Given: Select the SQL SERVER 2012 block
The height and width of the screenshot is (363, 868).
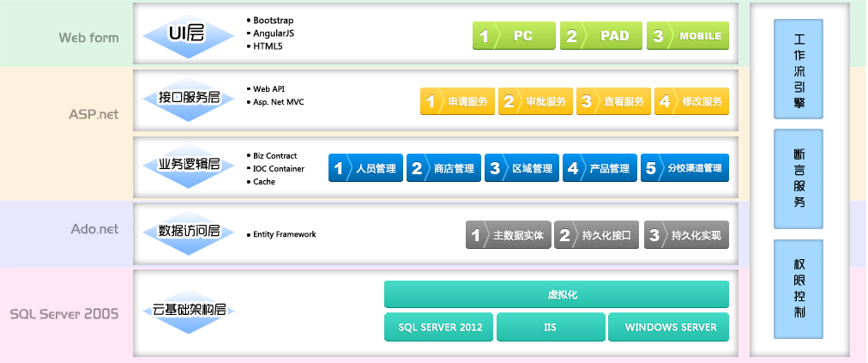Looking at the screenshot, I should (x=439, y=327).
